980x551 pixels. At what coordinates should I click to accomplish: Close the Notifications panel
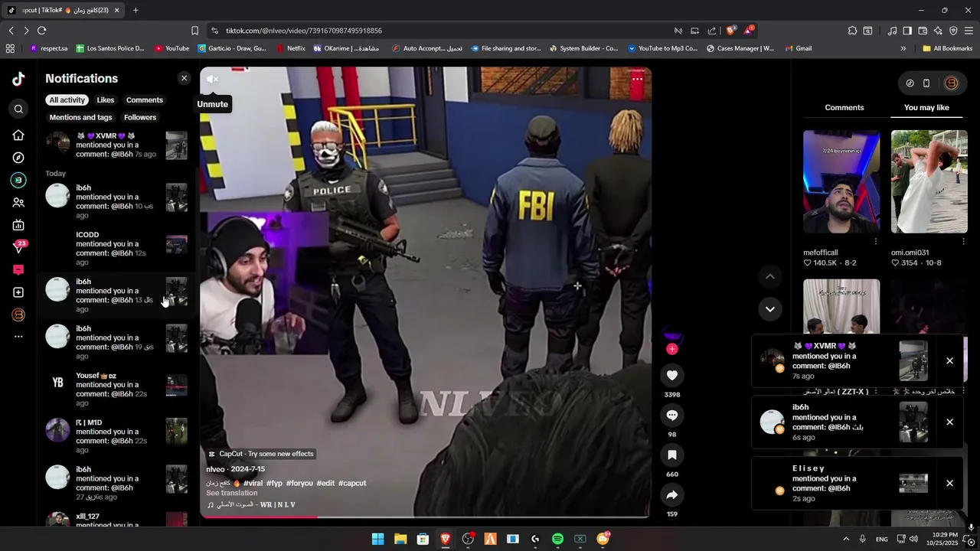[184, 78]
